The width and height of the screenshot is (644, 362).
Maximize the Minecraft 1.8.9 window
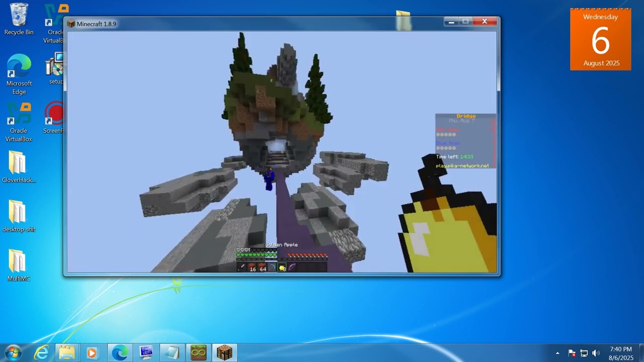point(466,21)
